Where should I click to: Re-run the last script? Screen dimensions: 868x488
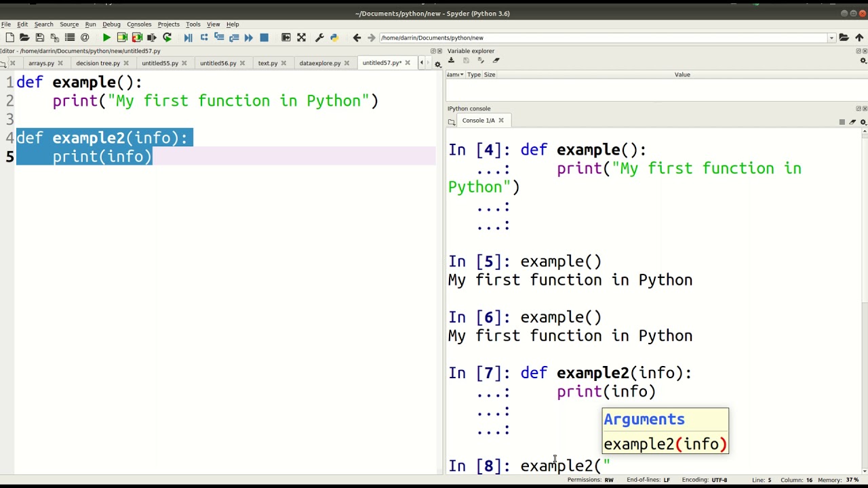coord(167,38)
